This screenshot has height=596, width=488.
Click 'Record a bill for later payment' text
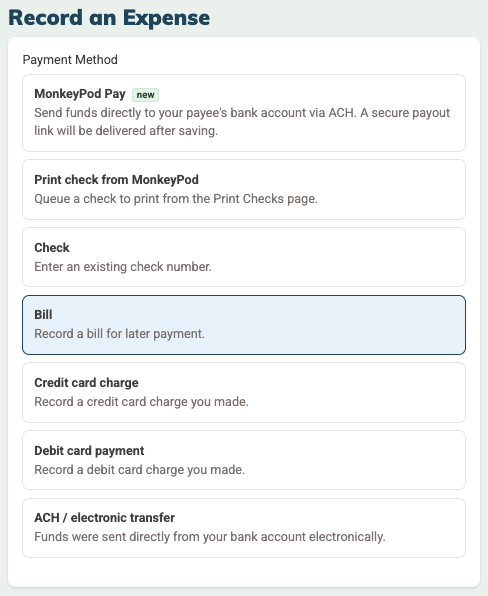(x=119, y=334)
